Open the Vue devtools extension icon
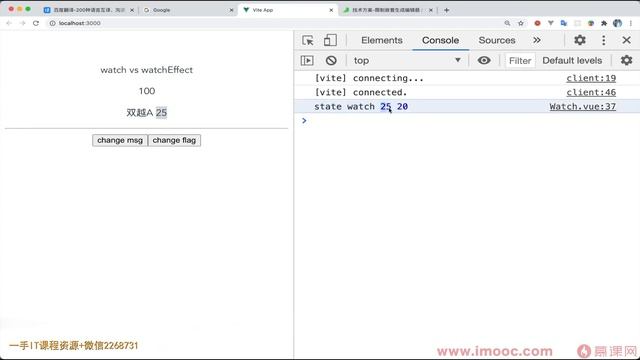This screenshot has width=640, height=360. [x=551, y=23]
